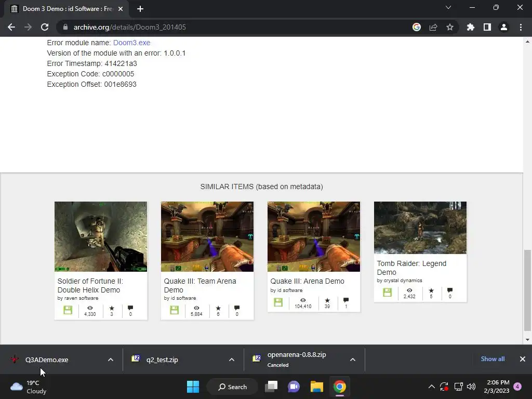Image resolution: width=532 pixels, height=399 pixels.
Task: Click the software floppy icon on Arena Demo card
Action: pyautogui.click(x=278, y=302)
